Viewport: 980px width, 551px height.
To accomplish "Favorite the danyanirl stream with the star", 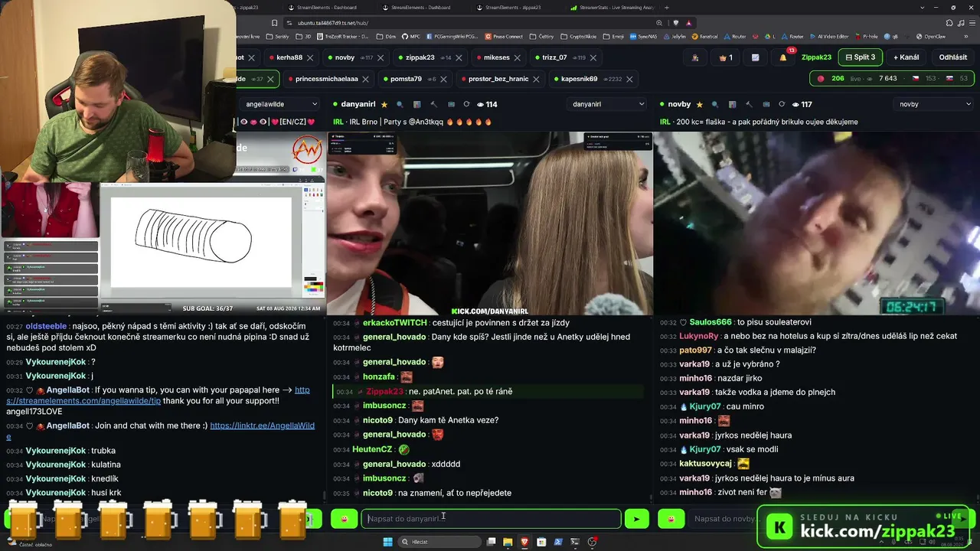I will [384, 104].
